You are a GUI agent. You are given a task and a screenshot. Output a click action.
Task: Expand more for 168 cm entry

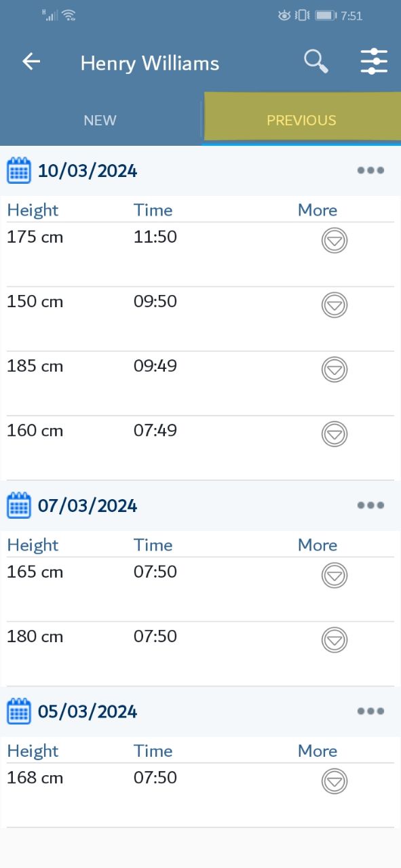tap(335, 781)
